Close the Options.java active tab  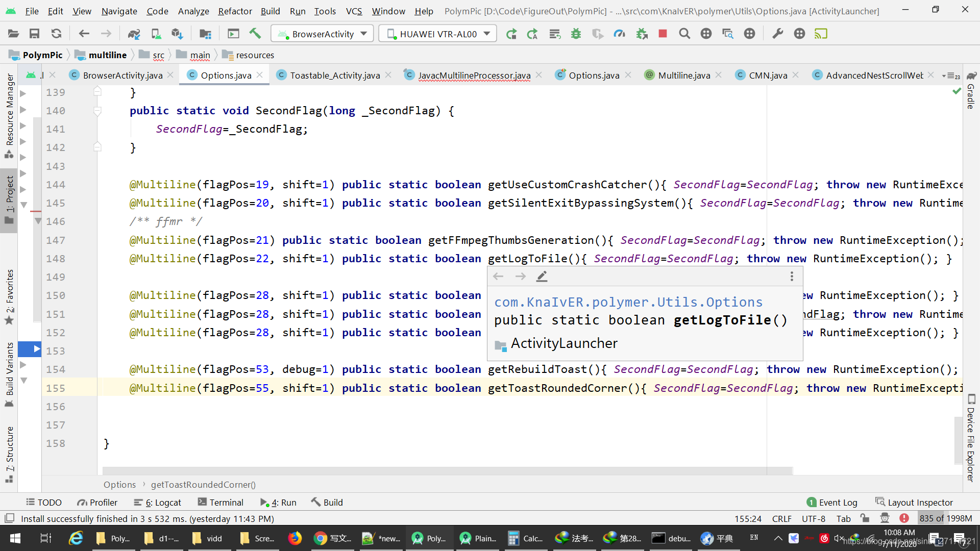coord(260,75)
